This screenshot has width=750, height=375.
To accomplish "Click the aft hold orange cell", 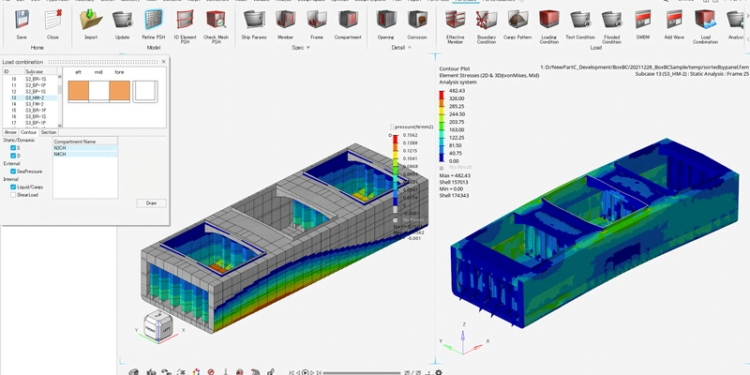I will 78,91.
